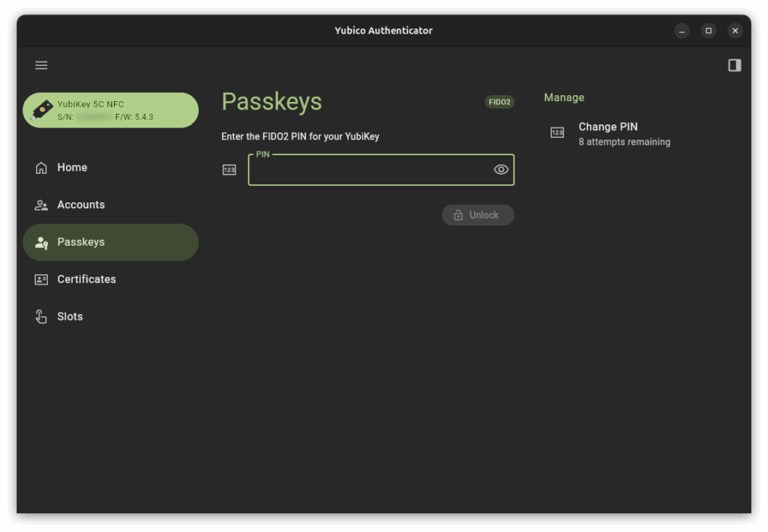This screenshot has height=532, width=768.
Task: Click the YubiKey 5C NFC device image
Action: pos(42,110)
